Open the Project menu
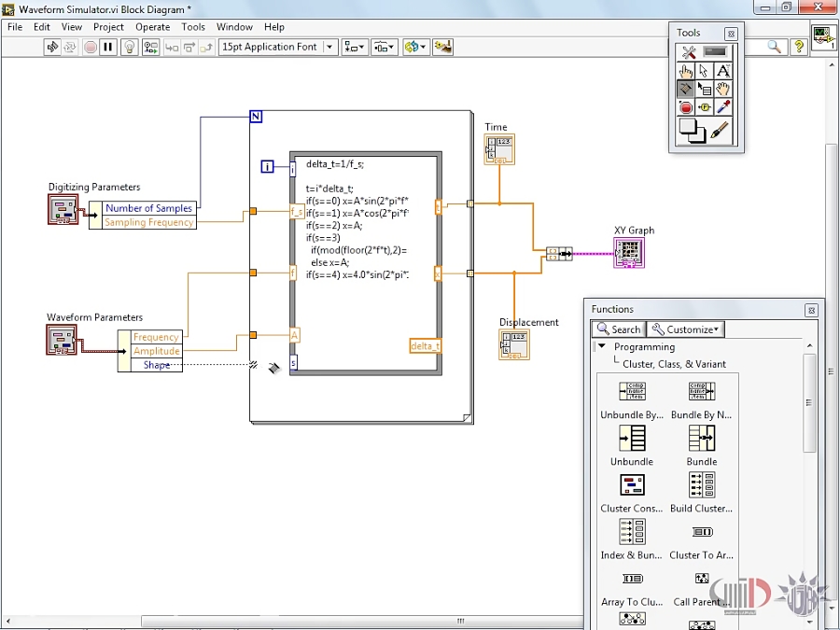The height and width of the screenshot is (630, 840). coord(108,26)
